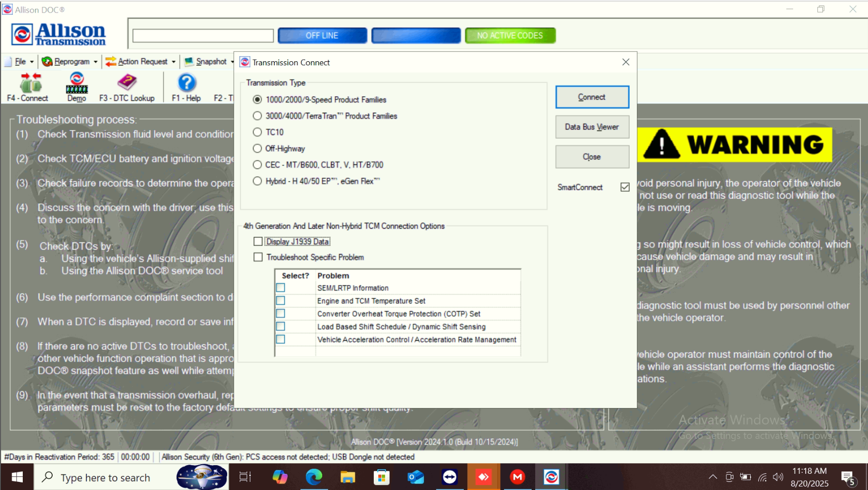Image resolution: width=868 pixels, height=490 pixels.
Task: Enable Display J1939 Data checkbox
Action: pos(258,241)
